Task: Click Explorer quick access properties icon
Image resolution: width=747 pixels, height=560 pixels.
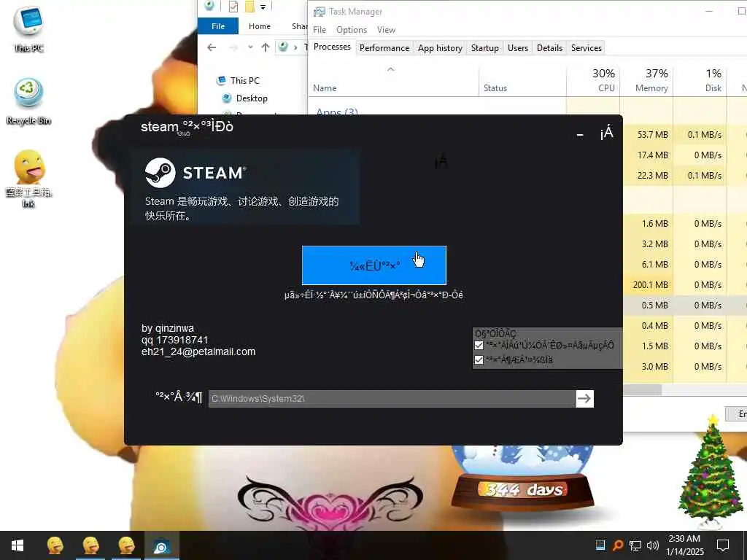Action: 233,7
